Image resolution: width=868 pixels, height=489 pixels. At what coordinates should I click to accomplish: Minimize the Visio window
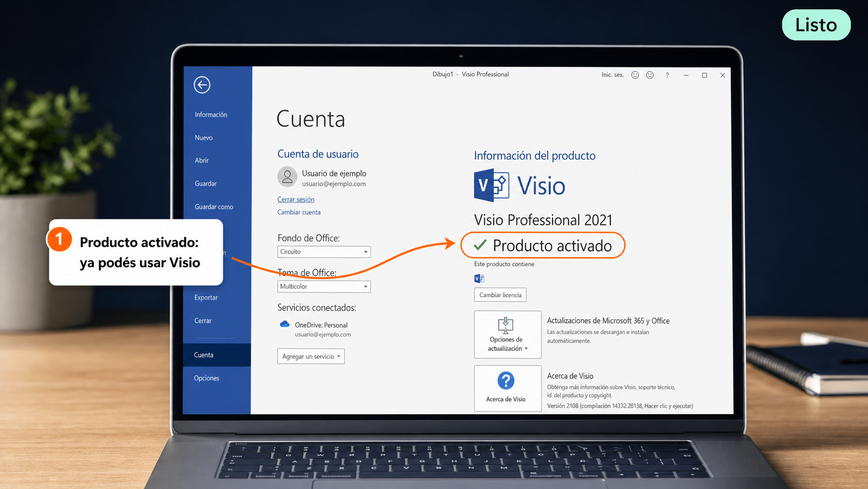(x=686, y=75)
